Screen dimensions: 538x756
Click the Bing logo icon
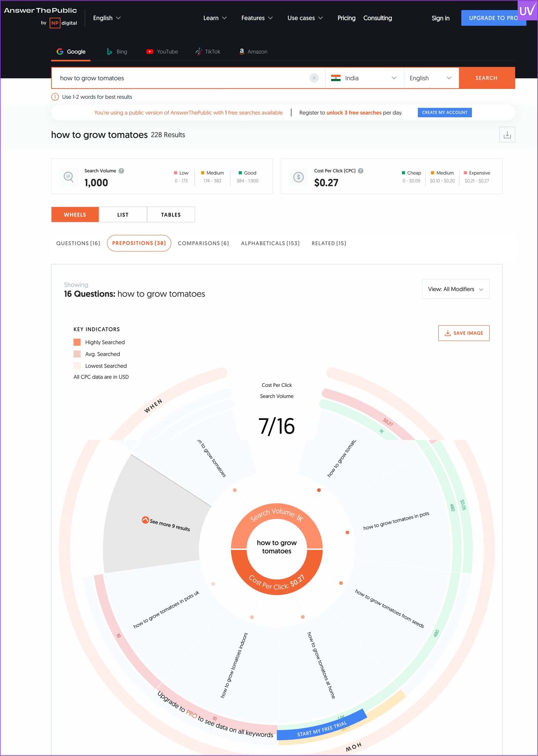click(x=109, y=51)
